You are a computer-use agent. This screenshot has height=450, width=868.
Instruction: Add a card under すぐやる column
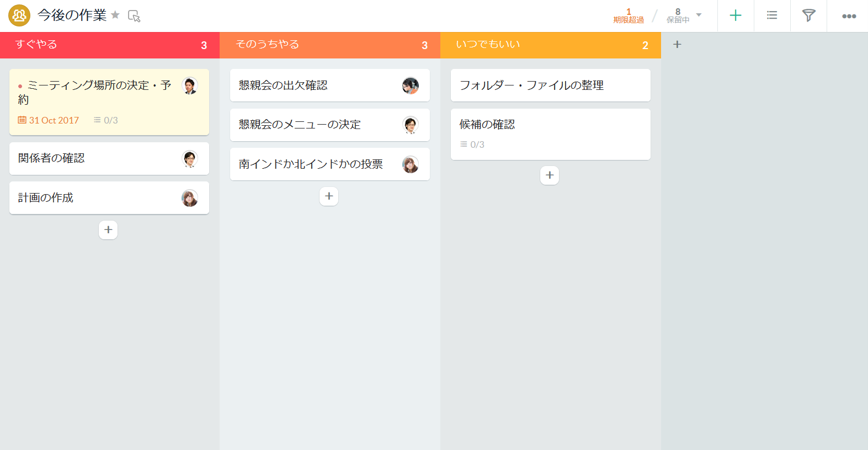(x=108, y=230)
